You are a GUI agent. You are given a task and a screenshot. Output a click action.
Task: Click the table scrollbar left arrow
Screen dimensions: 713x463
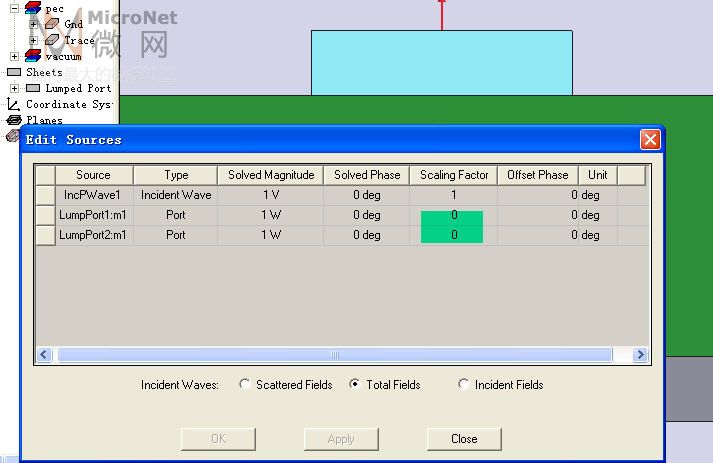[44, 355]
